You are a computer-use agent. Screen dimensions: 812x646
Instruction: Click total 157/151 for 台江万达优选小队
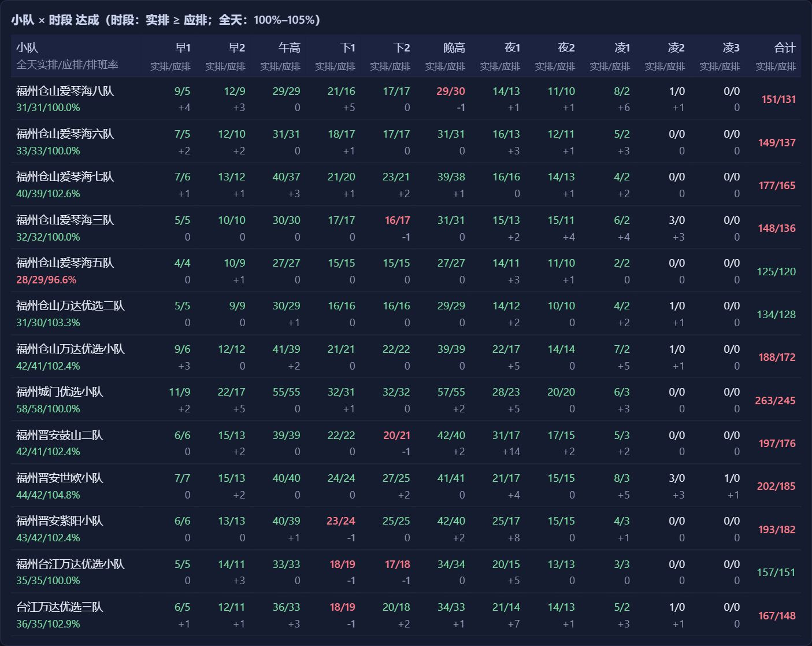coord(776,573)
